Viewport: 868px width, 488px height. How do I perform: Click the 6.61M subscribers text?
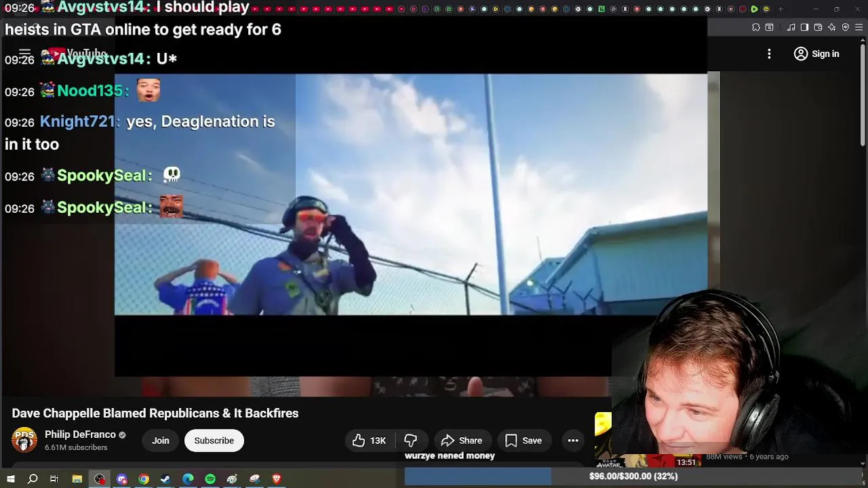[76, 447]
